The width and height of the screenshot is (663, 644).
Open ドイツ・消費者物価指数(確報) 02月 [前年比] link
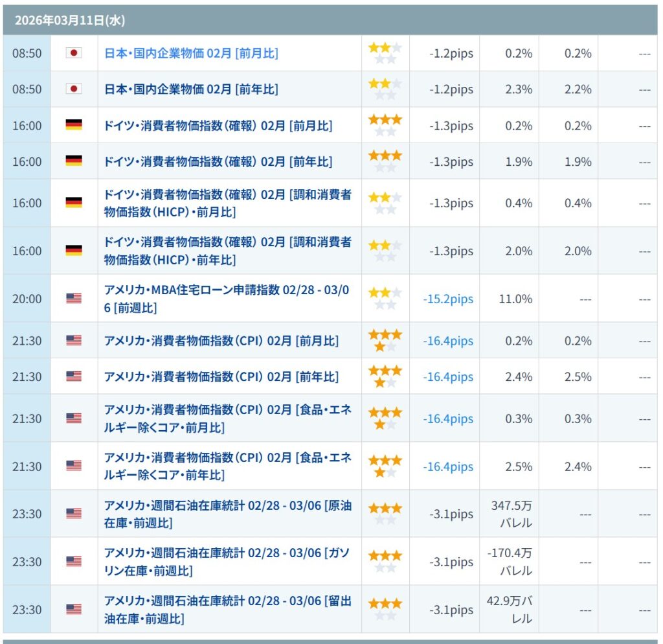tap(218, 161)
